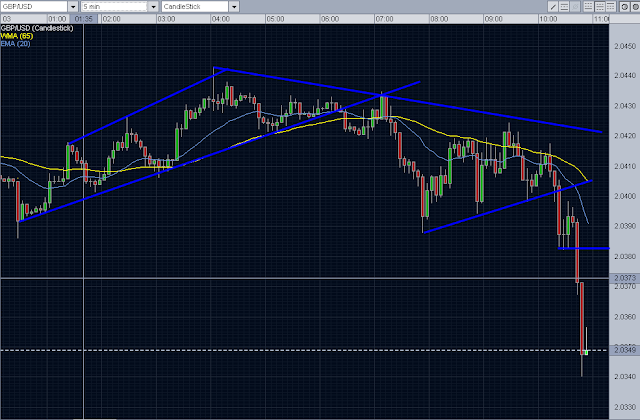Click the small green latest candle at 2.0349
Viewport: 640px width, 420px height.
pos(587,352)
